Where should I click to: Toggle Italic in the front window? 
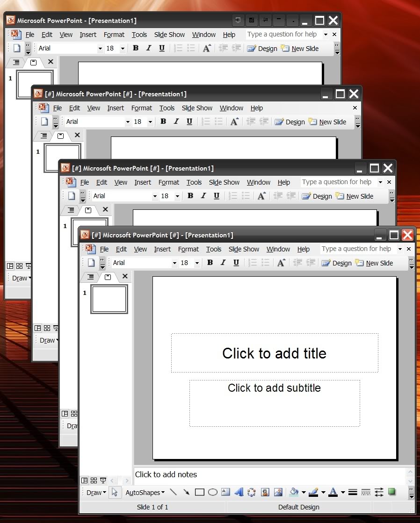223,263
